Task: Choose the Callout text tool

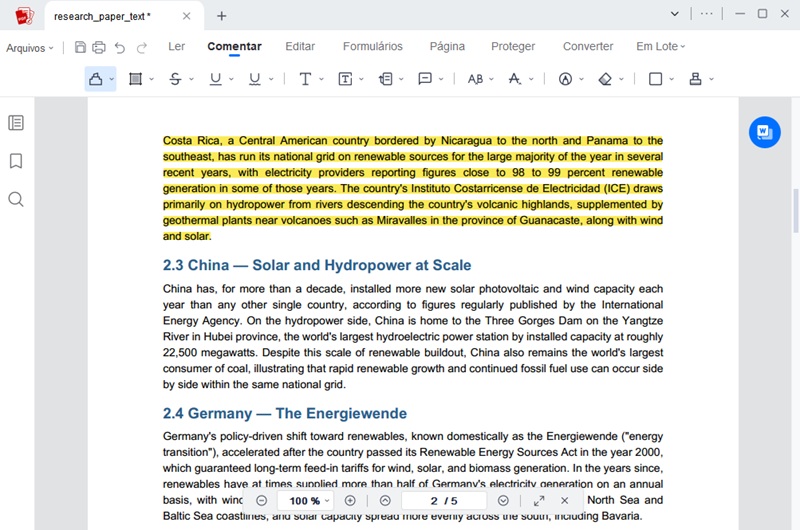Action: point(386,79)
